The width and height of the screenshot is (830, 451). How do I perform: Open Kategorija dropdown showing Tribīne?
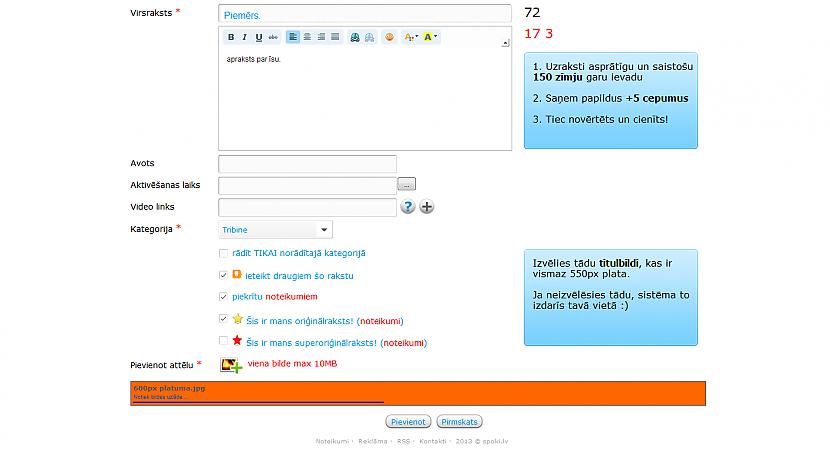coord(275,230)
